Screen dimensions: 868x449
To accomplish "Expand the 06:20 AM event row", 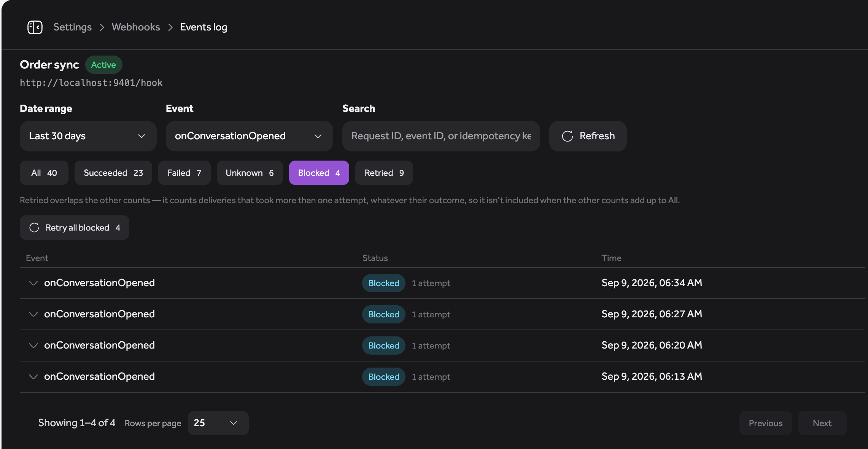I will (33, 346).
